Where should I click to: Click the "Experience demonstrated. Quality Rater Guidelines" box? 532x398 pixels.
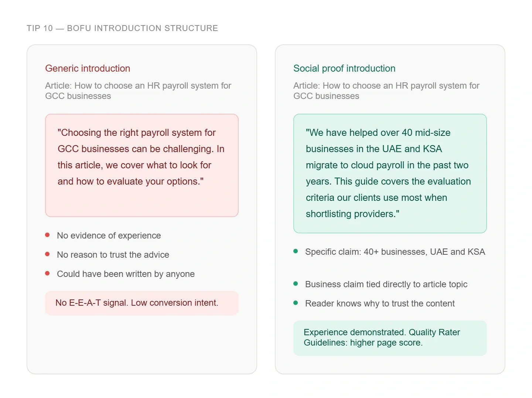[390, 338]
